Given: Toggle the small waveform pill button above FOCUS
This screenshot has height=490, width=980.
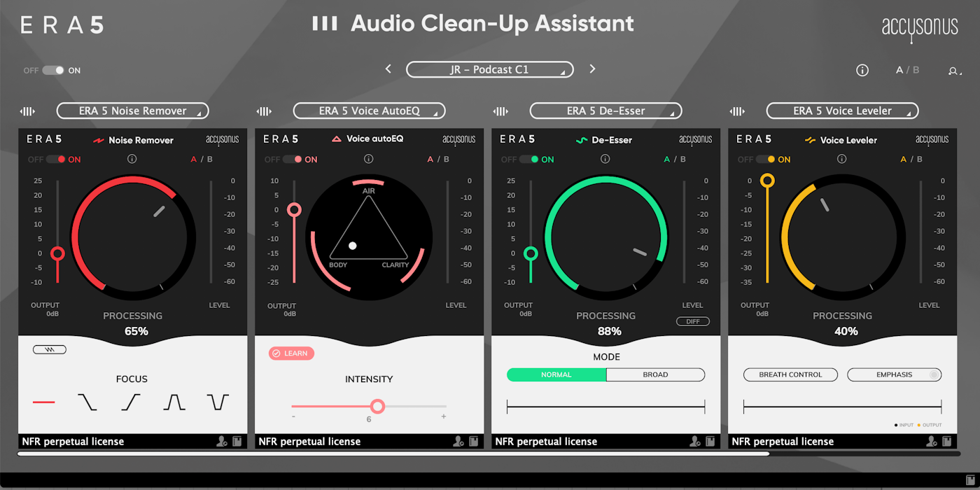Looking at the screenshot, I should pyautogui.click(x=50, y=349).
